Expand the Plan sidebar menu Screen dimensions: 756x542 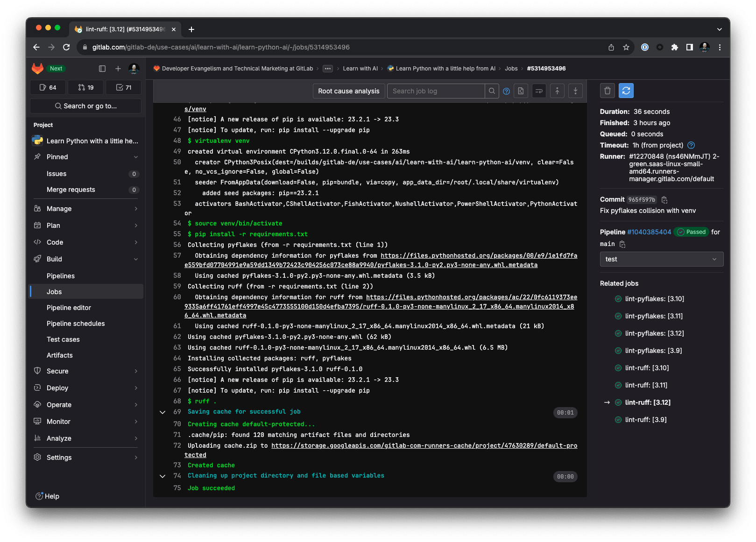86,225
